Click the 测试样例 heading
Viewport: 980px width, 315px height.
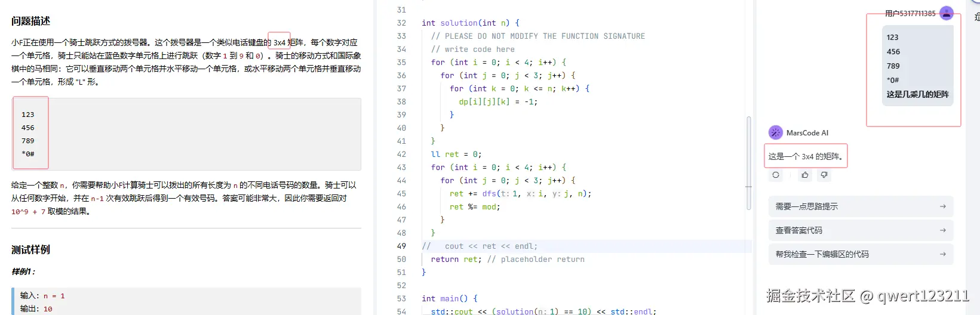point(30,249)
